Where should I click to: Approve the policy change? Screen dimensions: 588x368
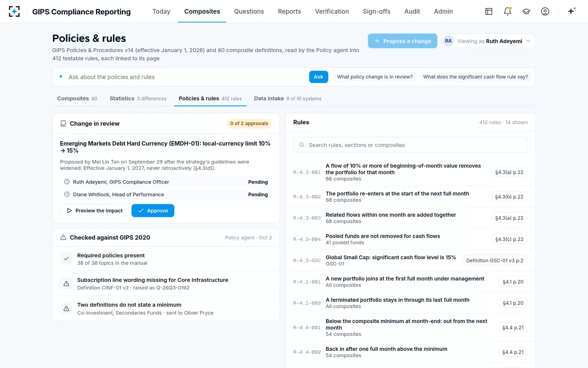[153, 211]
